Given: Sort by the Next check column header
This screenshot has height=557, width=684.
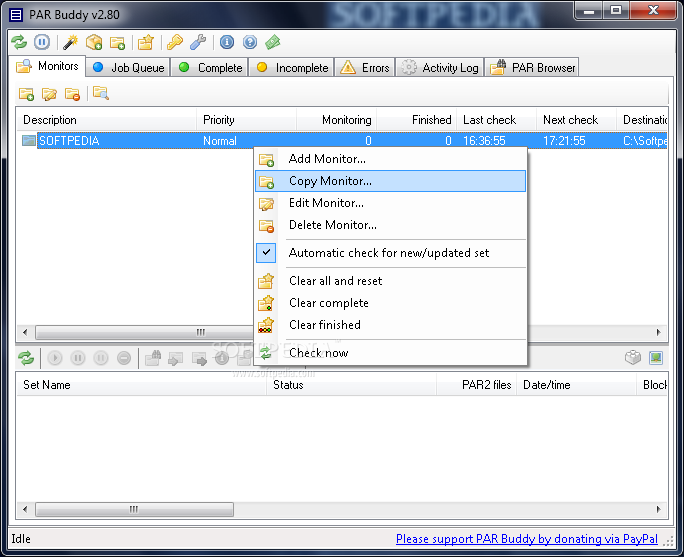Looking at the screenshot, I should coord(576,120).
